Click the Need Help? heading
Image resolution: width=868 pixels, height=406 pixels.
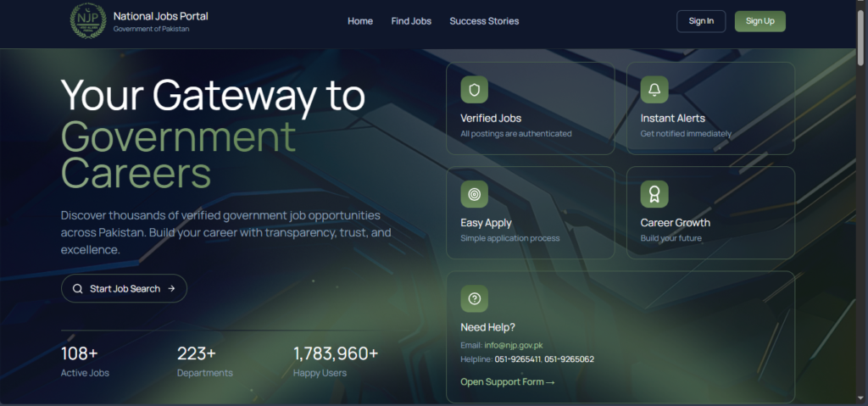point(487,327)
